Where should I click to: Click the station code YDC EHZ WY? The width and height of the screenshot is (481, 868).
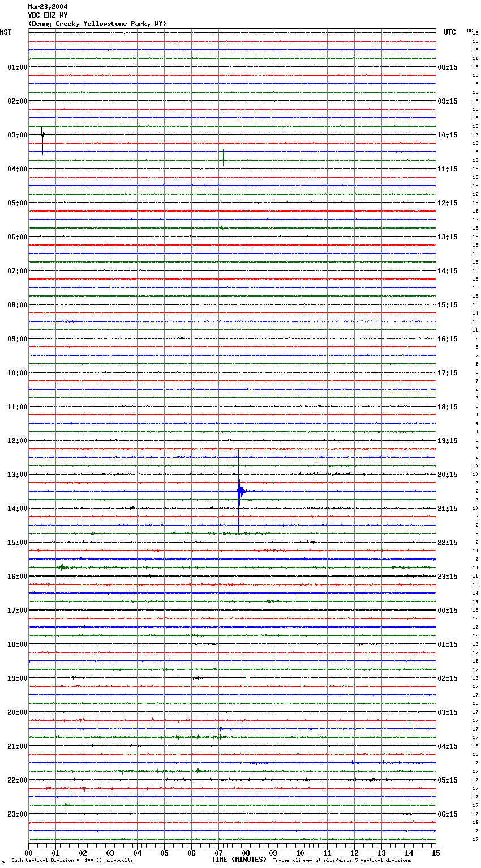(48, 15)
